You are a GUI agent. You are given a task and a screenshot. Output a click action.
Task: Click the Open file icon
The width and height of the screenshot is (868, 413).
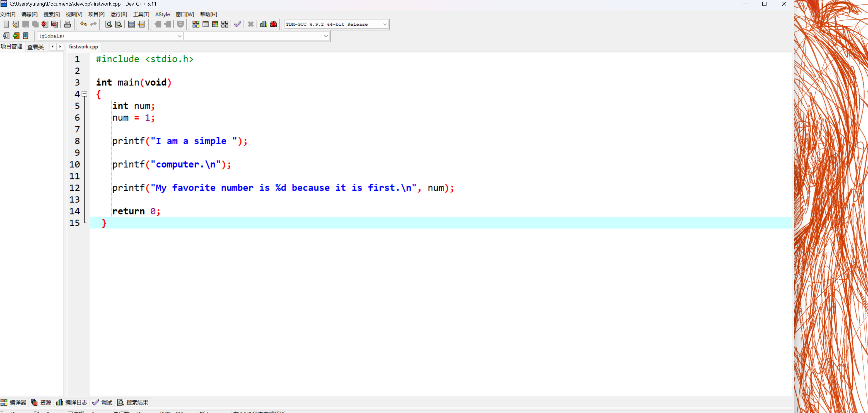click(16, 24)
